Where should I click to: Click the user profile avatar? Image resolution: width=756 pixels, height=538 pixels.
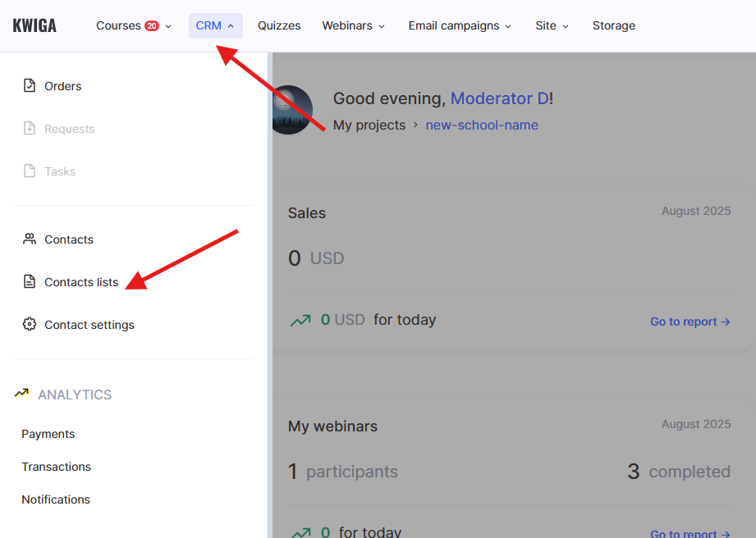[291, 110]
